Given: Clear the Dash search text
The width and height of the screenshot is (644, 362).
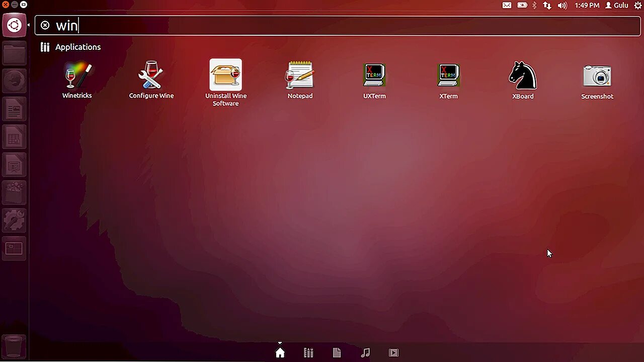Looking at the screenshot, I should [x=45, y=25].
